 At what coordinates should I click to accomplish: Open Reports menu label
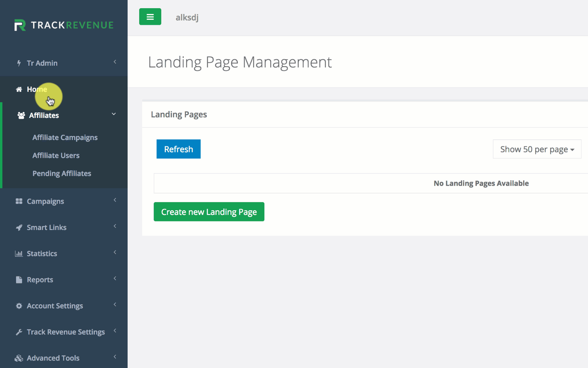(x=40, y=280)
